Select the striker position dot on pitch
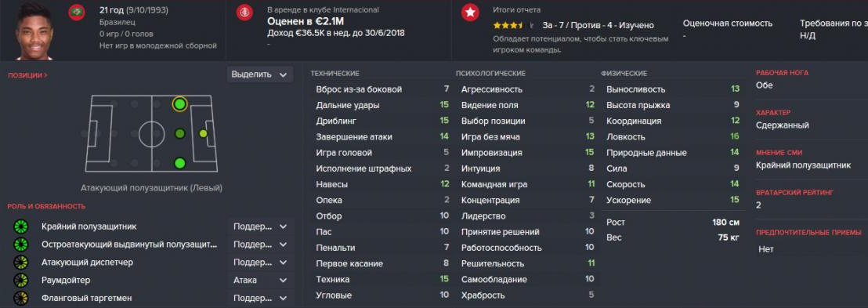The image size is (868, 308). pos(203,133)
